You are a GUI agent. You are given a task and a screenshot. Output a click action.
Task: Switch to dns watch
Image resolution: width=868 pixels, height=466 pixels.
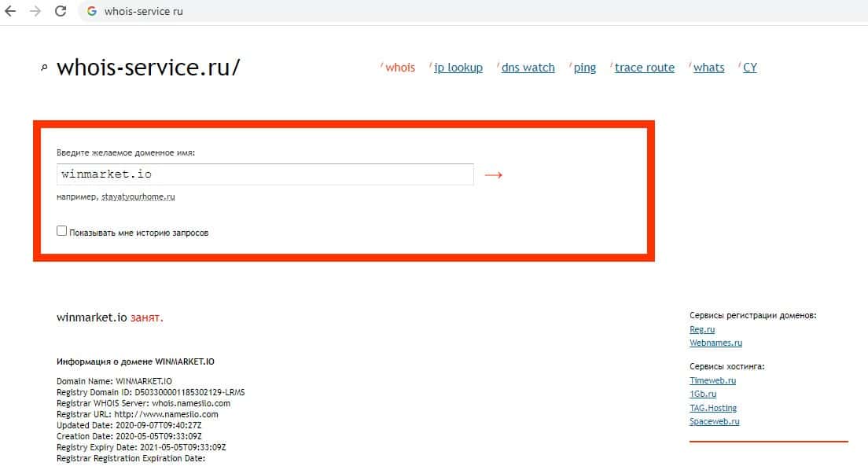528,68
